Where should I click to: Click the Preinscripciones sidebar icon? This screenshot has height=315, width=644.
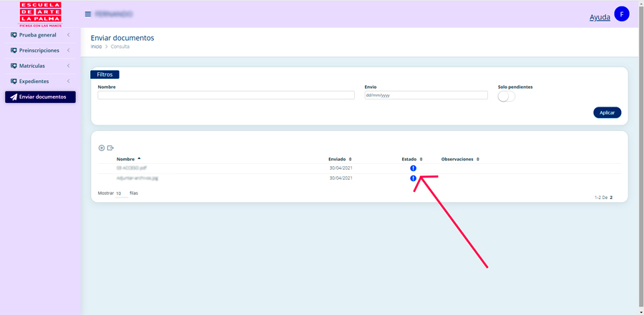pyautogui.click(x=14, y=51)
